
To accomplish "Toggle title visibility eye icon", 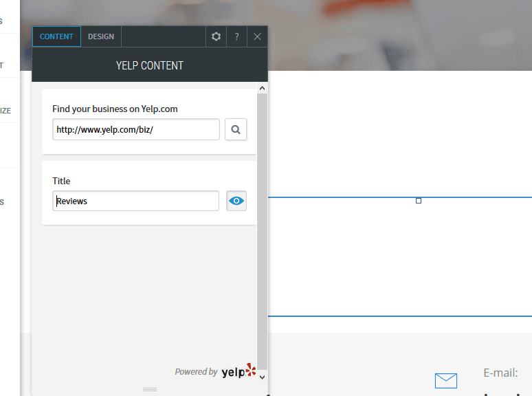I will 236,201.
